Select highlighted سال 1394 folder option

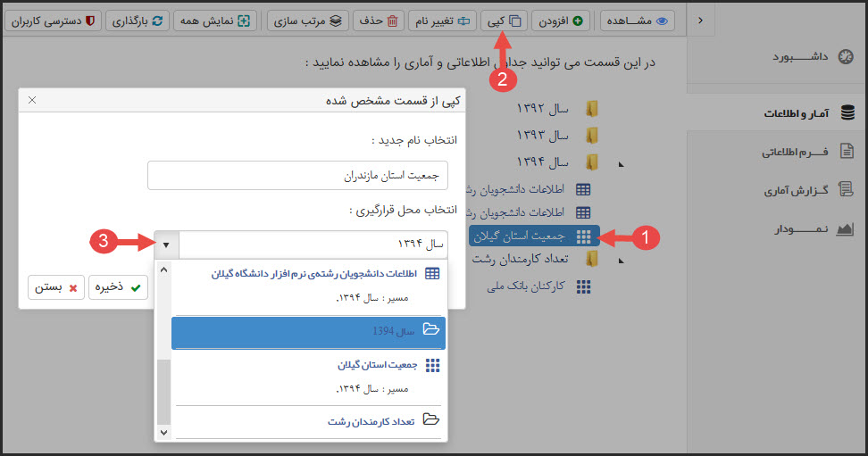[308, 330]
